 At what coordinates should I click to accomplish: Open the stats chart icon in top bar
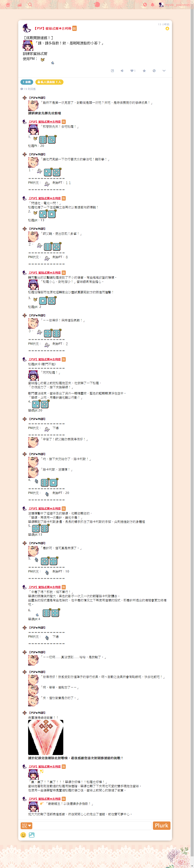pyautogui.click(x=19, y=4)
